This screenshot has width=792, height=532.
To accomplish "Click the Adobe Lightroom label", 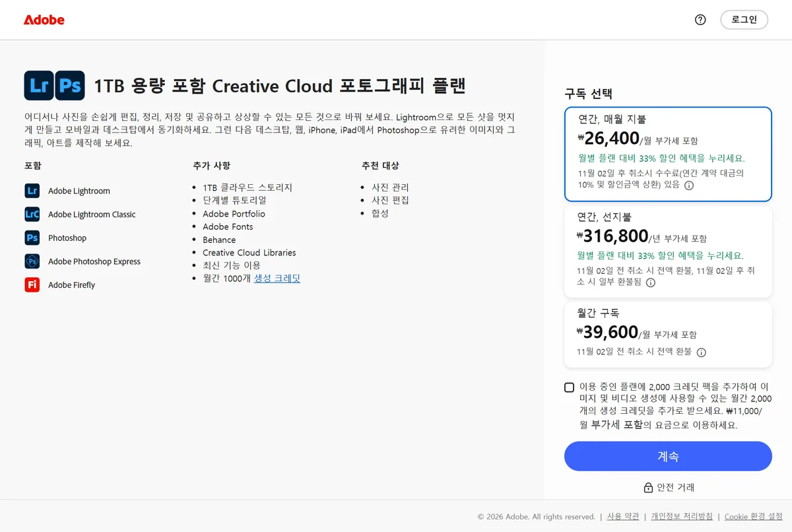I will click(79, 191).
